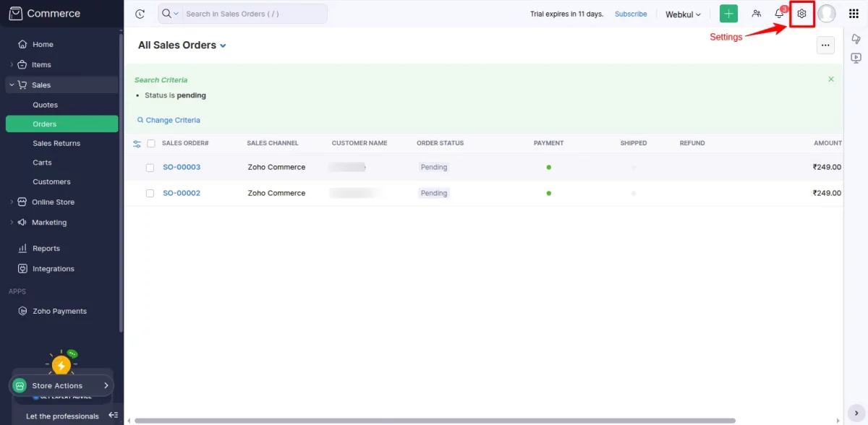
Task: Click the AMOUNT column header
Action: [x=827, y=143]
